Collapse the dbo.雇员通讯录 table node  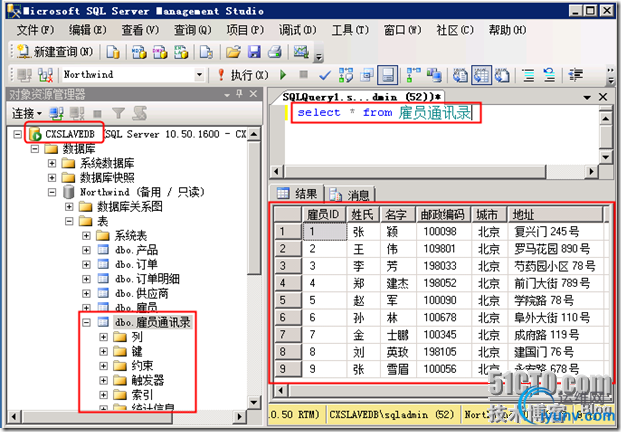tap(86, 322)
